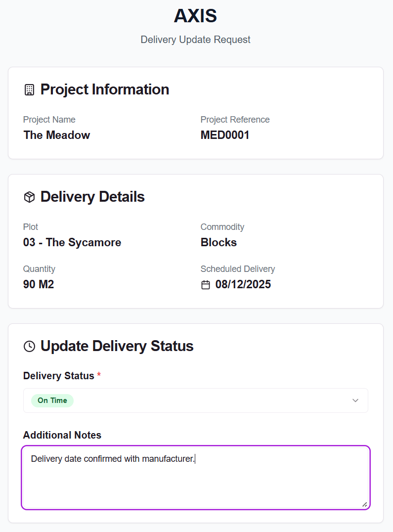Click the 03 - The Sycamore plot value
The width and height of the screenshot is (393, 532).
coord(72,242)
